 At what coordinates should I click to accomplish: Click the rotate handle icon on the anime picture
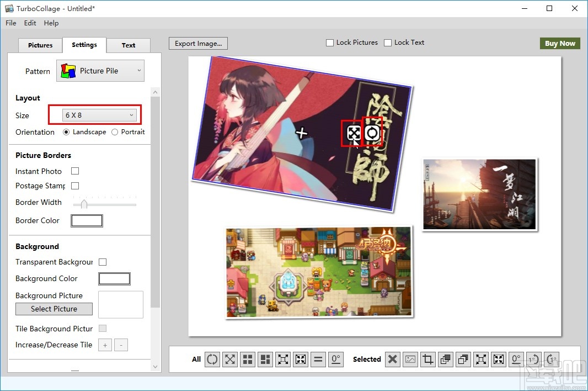coord(372,133)
